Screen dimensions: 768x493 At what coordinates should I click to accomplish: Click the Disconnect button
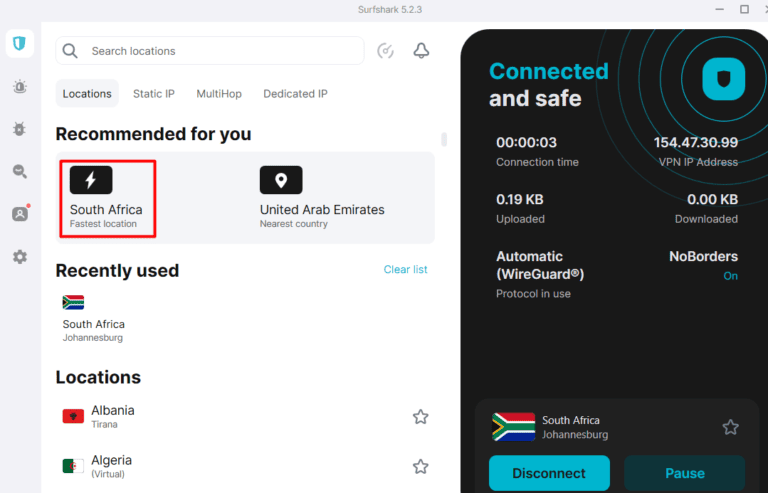pyautogui.click(x=549, y=473)
